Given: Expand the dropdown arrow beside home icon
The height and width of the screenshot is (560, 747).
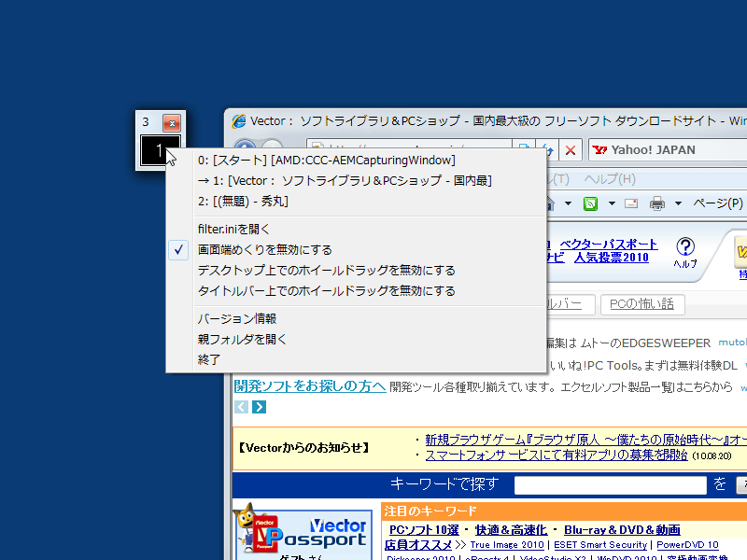Looking at the screenshot, I should [x=568, y=203].
